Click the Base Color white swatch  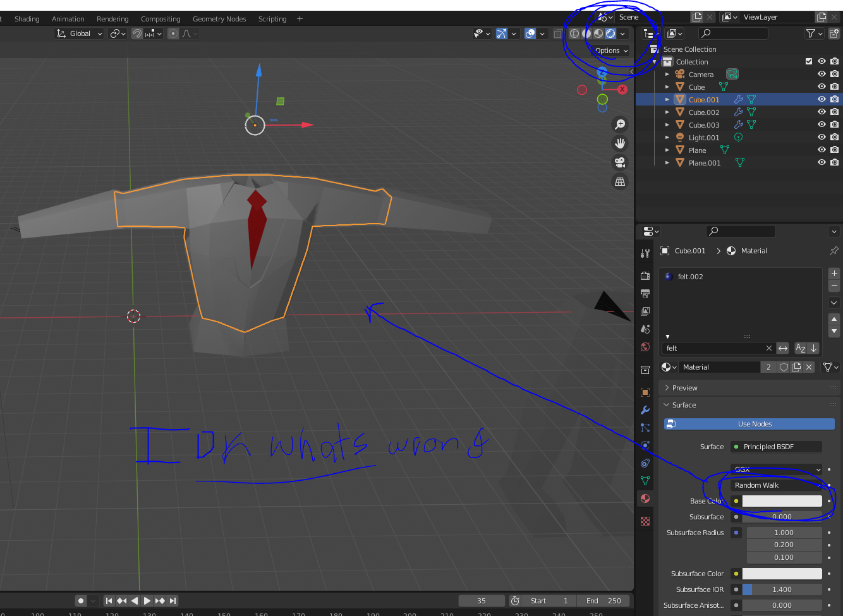point(782,501)
